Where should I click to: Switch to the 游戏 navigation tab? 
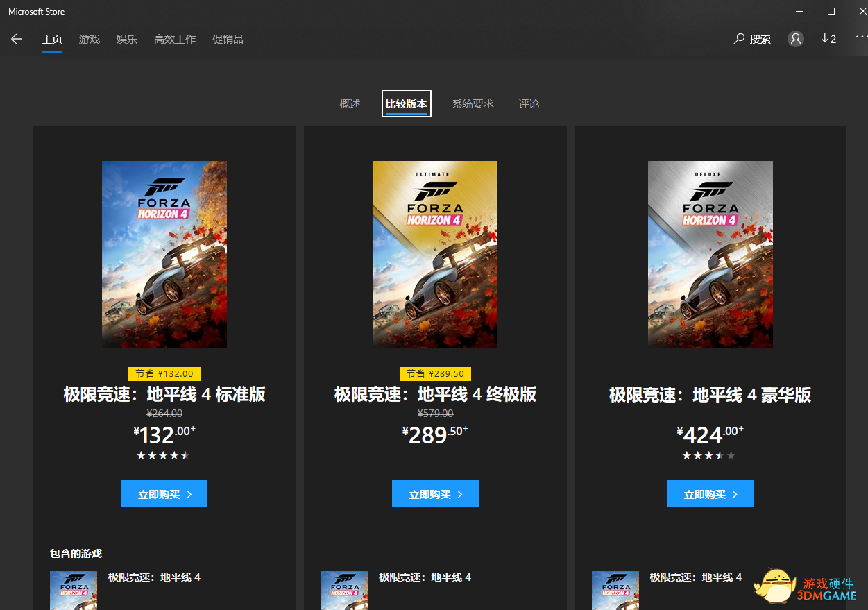pyautogui.click(x=90, y=40)
